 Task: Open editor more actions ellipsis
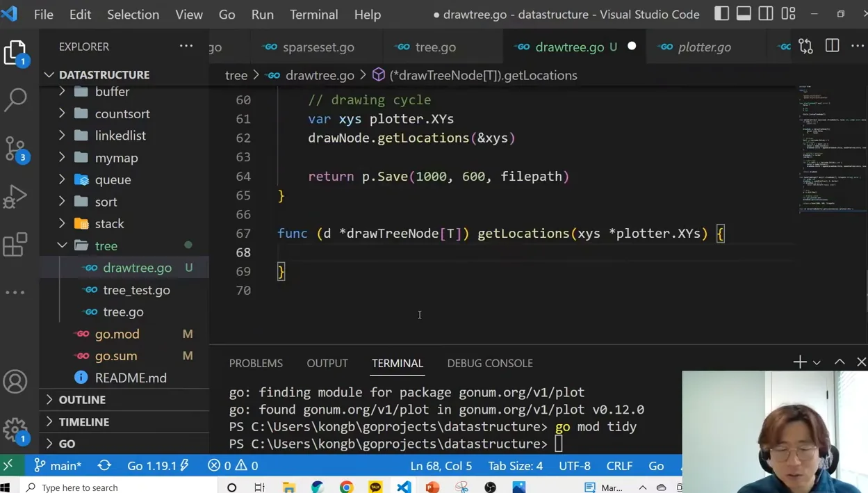[x=858, y=47]
